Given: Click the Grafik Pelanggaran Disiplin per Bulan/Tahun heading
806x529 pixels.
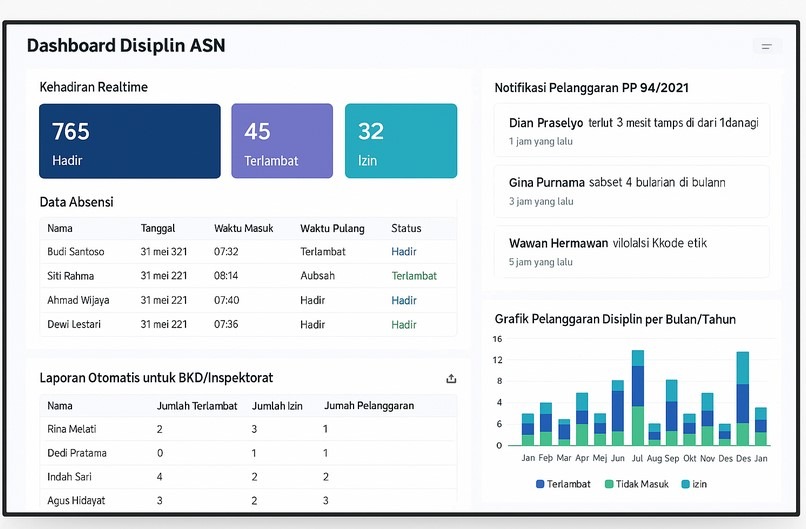Looking at the screenshot, I should (615, 319).
